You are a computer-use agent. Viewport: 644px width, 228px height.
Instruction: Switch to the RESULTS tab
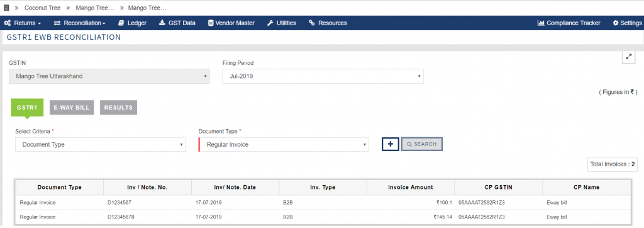tap(118, 108)
